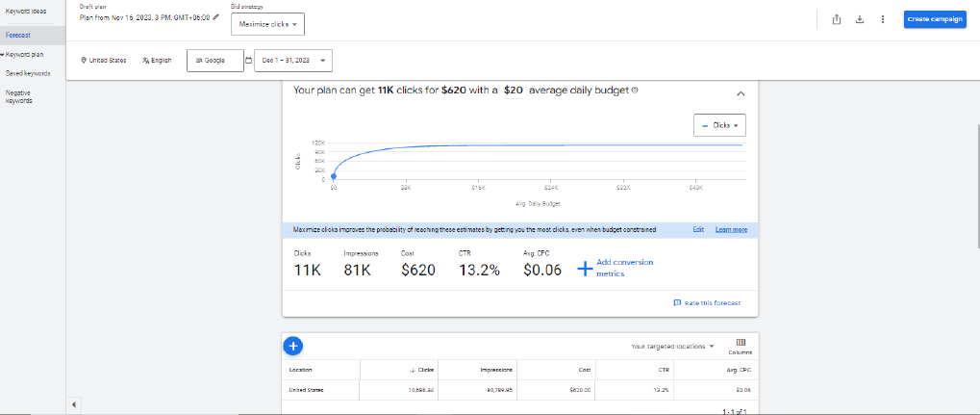The width and height of the screenshot is (980, 415).
Task: Open Keyword ideas in sidebar
Action: pos(26,12)
